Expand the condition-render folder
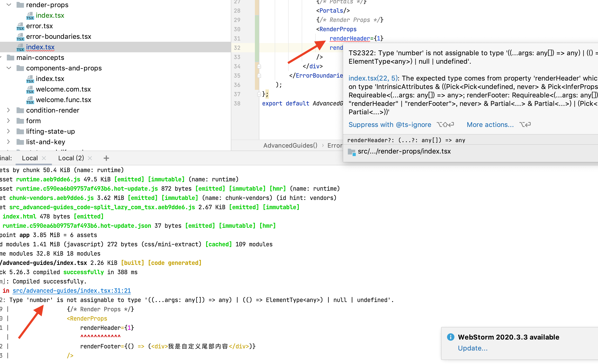The width and height of the screenshot is (598, 364). (x=9, y=110)
